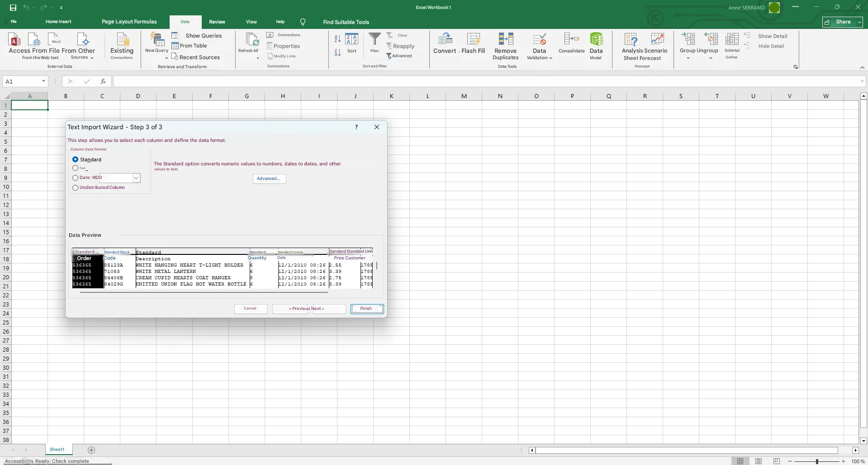868x465 pixels.
Task: Click Hide Detail
Action: pos(765,46)
